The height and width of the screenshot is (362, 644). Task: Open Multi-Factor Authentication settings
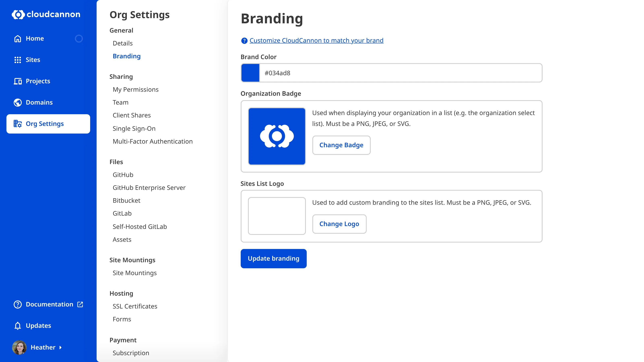pos(153,141)
